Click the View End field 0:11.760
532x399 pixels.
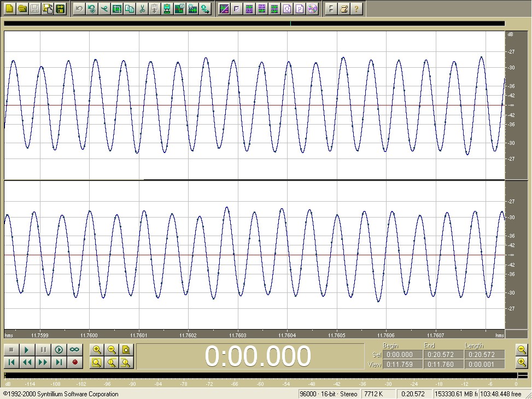443,365
